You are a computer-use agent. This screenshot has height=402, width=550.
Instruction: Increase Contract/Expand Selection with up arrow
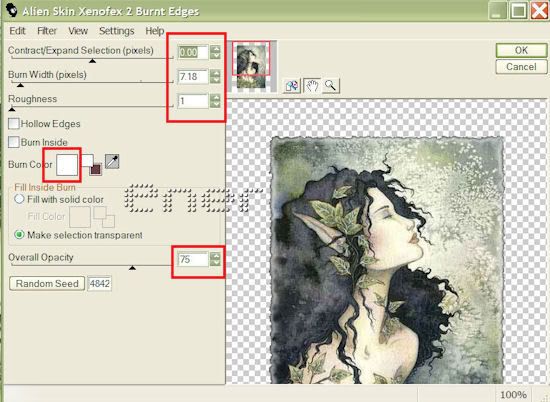click(x=215, y=49)
